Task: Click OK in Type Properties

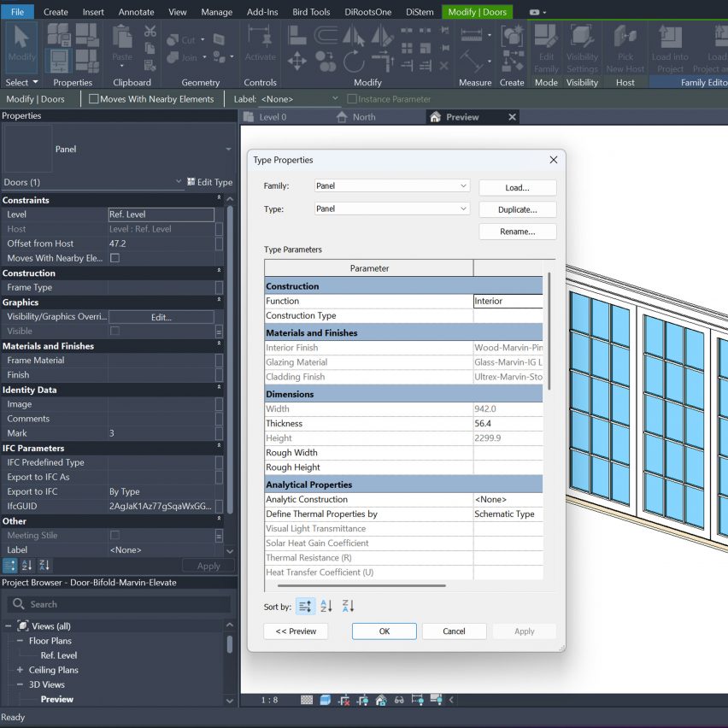Action: 384,631
